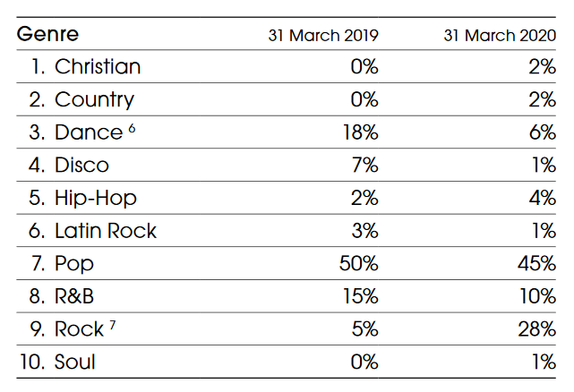Select the Country genre label
This screenshot has width=574, height=392.
pos(94,99)
